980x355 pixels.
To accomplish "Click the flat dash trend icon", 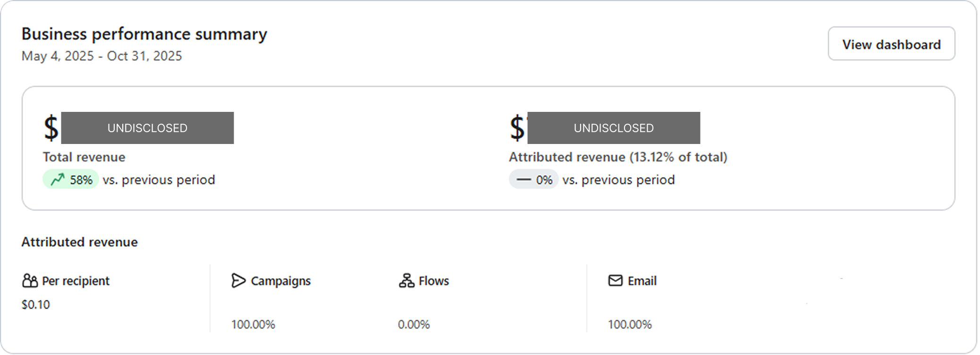I will (524, 179).
